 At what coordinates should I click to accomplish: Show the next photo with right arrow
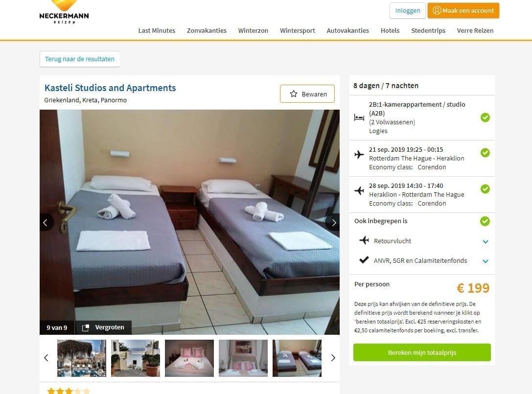[x=333, y=223]
